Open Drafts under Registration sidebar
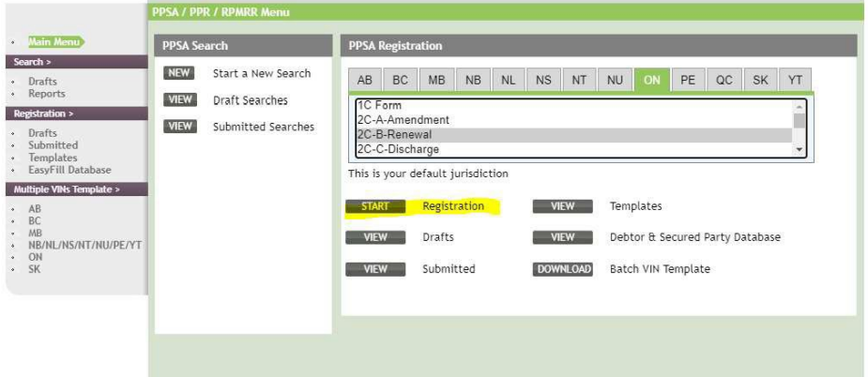Image resolution: width=868 pixels, height=377 pixels. click(42, 133)
